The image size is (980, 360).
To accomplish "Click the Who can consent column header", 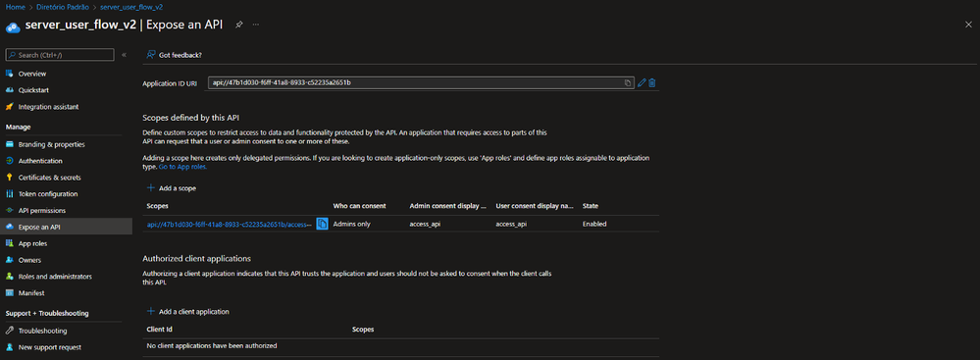I will 359,206.
